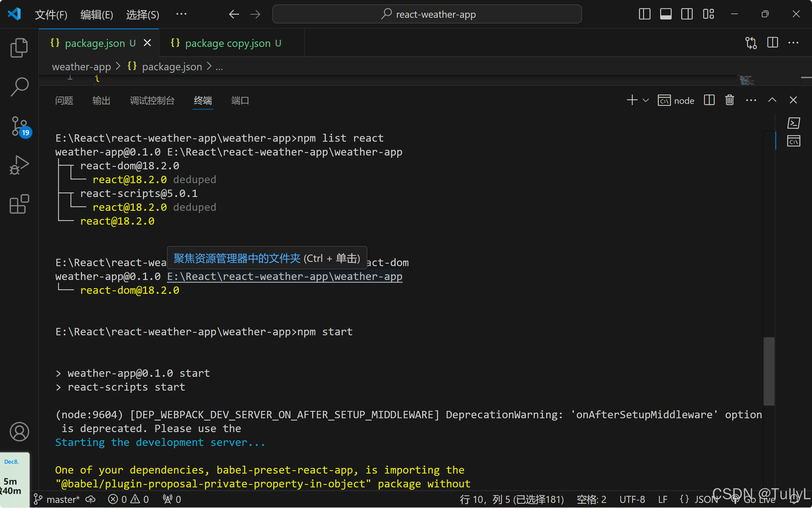812x508 pixels.
Task: Switch to the 输出 panel tab
Action: coord(101,100)
